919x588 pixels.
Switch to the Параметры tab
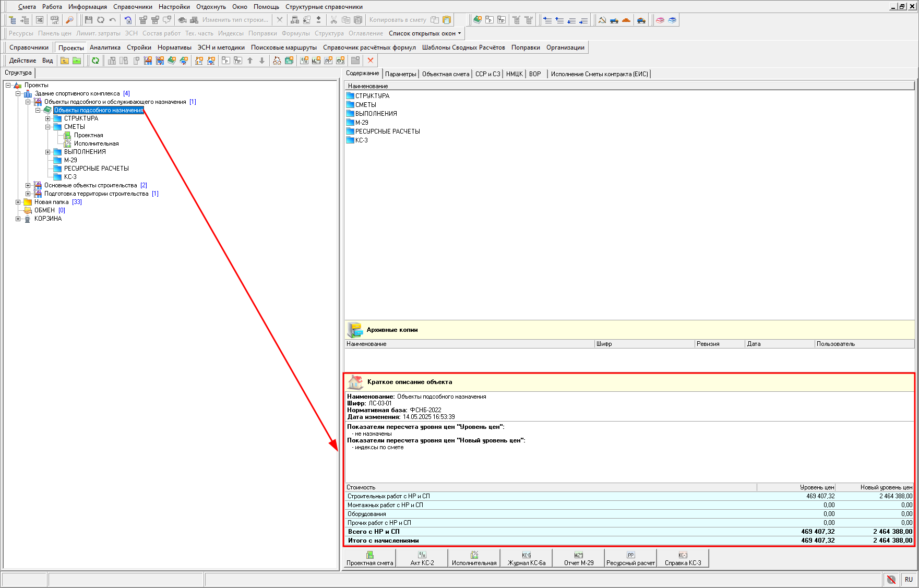point(401,74)
